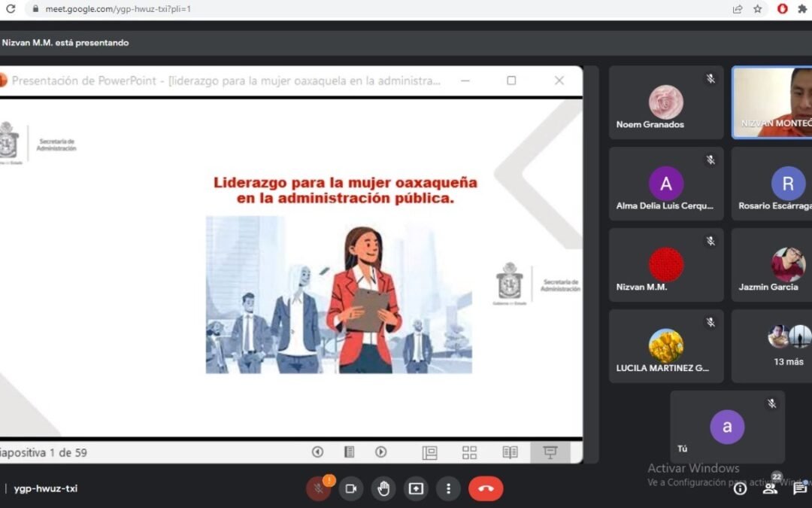812x508 pixels.
Task: Show the participants list panel
Action: [770, 488]
